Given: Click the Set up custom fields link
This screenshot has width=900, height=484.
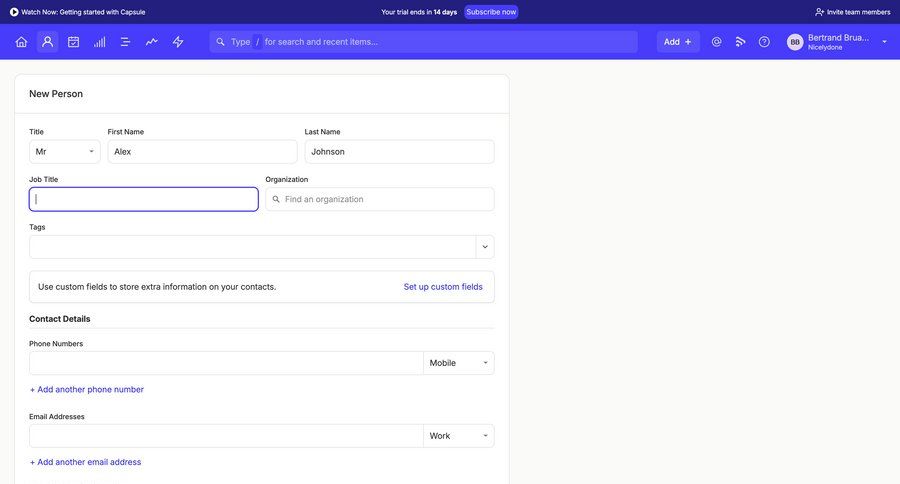Looking at the screenshot, I should click(443, 287).
